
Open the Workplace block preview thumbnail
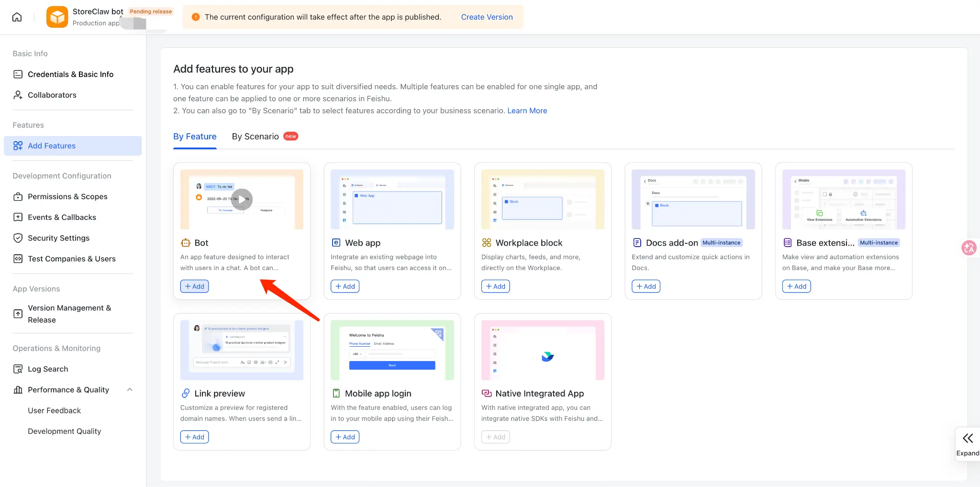click(x=543, y=199)
